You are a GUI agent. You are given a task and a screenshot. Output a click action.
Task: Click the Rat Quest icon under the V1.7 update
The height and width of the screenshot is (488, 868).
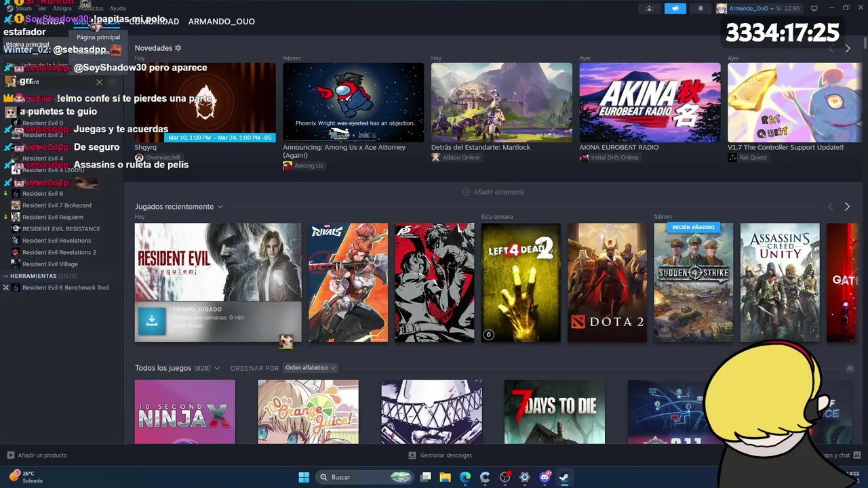point(732,157)
